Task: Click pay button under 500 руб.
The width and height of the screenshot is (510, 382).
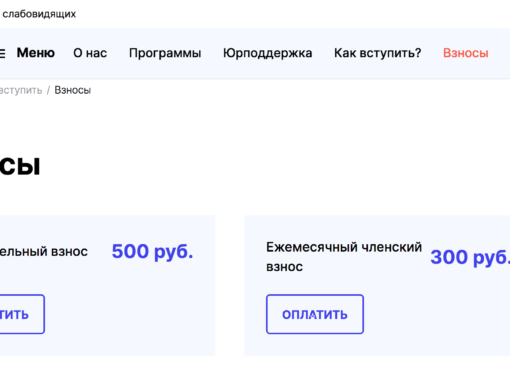Action: pyautogui.click(x=22, y=314)
